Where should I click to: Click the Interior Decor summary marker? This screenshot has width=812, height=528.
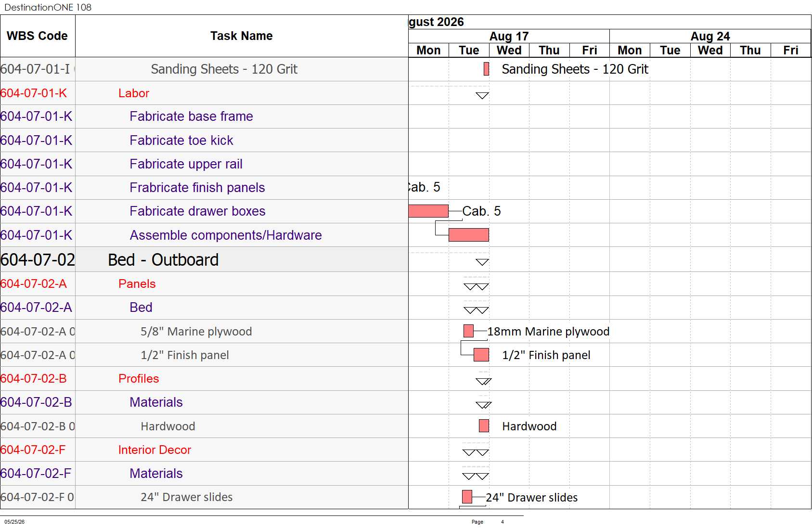(476, 452)
